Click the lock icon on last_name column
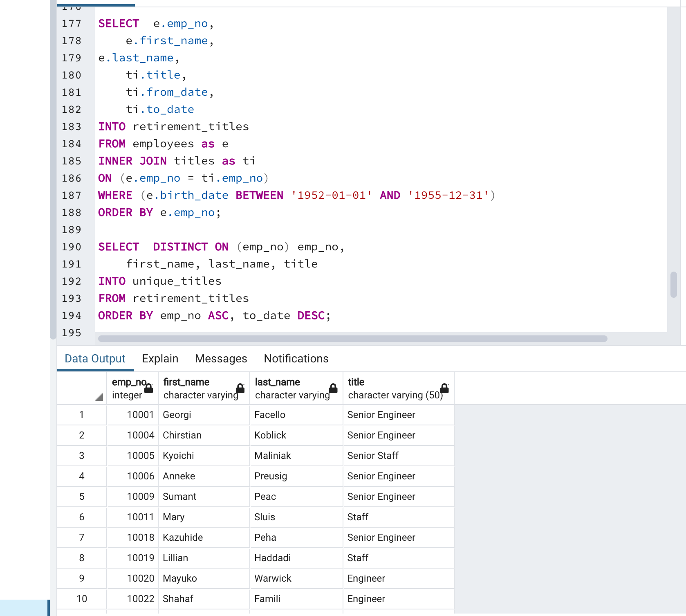 pyautogui.click(x=334, y=388)
